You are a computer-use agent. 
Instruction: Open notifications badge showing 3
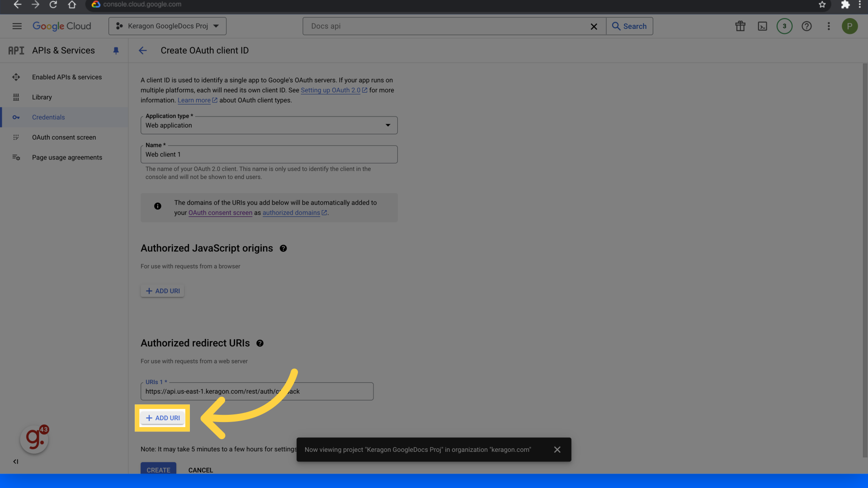[784, 26]
